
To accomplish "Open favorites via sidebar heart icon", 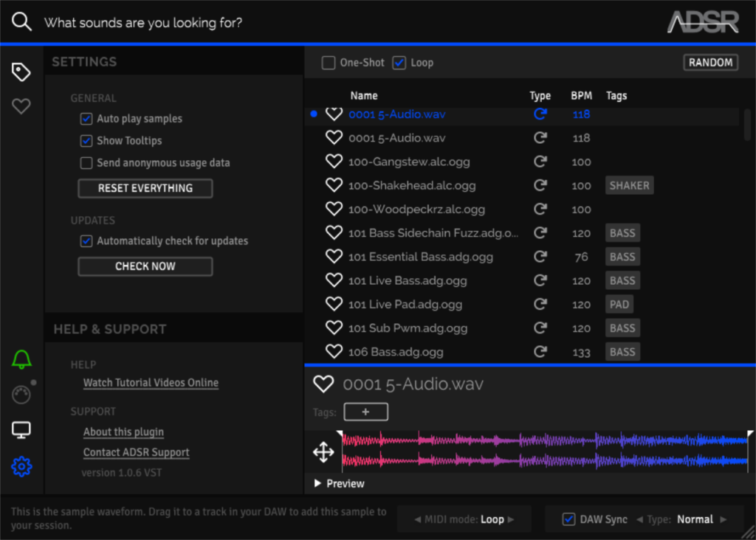I will tap(21, 107).
